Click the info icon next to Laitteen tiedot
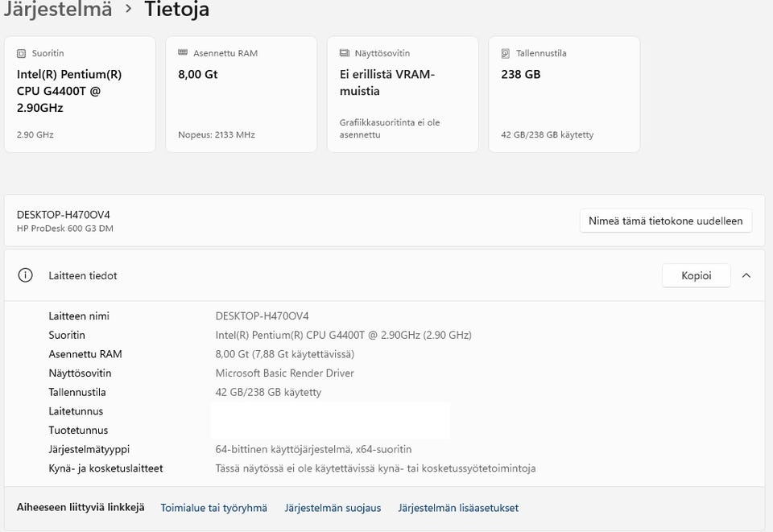Image resolution: width=773 pixels, height=532 pixels. (x=25, y=275)
